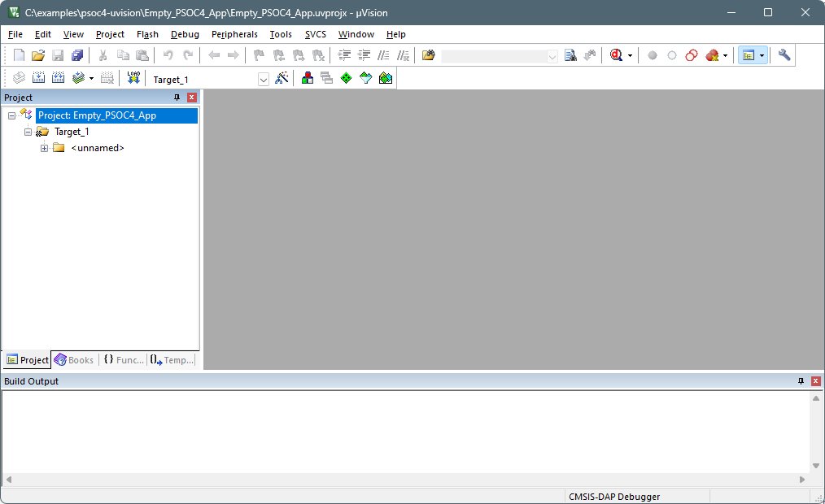Image resolution: width=825 pixels, height=504 pixels.
Task: Open the Manage Project Items icon
Action: (307, 78)
